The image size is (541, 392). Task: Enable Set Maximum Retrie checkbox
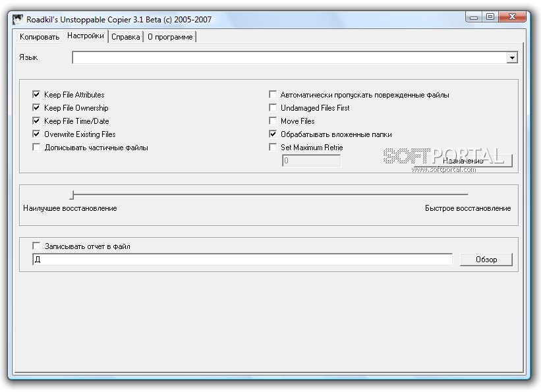273,148
